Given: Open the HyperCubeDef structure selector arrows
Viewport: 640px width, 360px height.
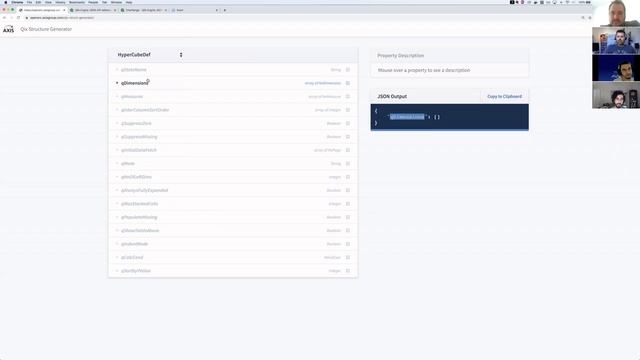Looking at the screenshot, I should pos(181,55).
